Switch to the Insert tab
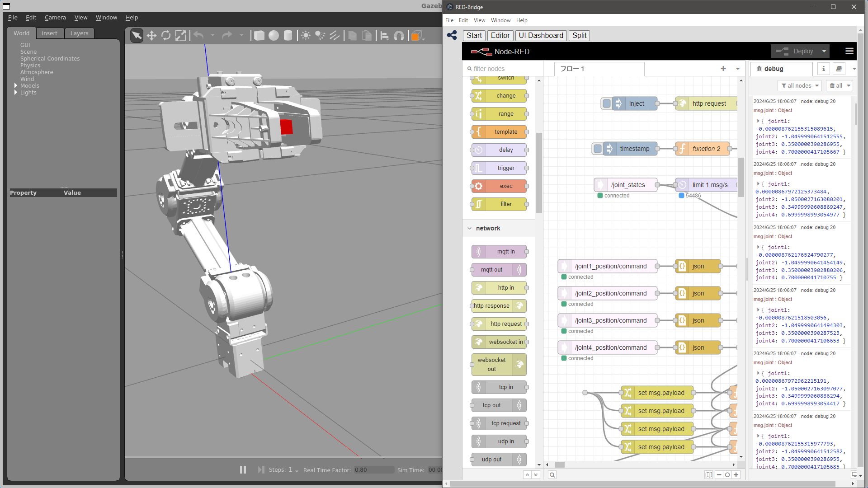Screen dimensions: 868x488 click(49, 33)
